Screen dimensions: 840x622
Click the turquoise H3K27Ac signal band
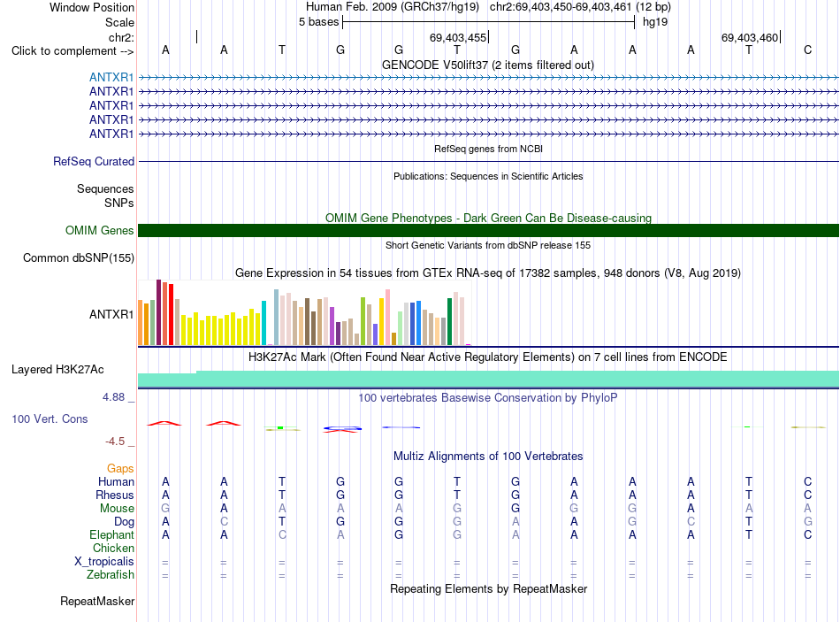488,379
